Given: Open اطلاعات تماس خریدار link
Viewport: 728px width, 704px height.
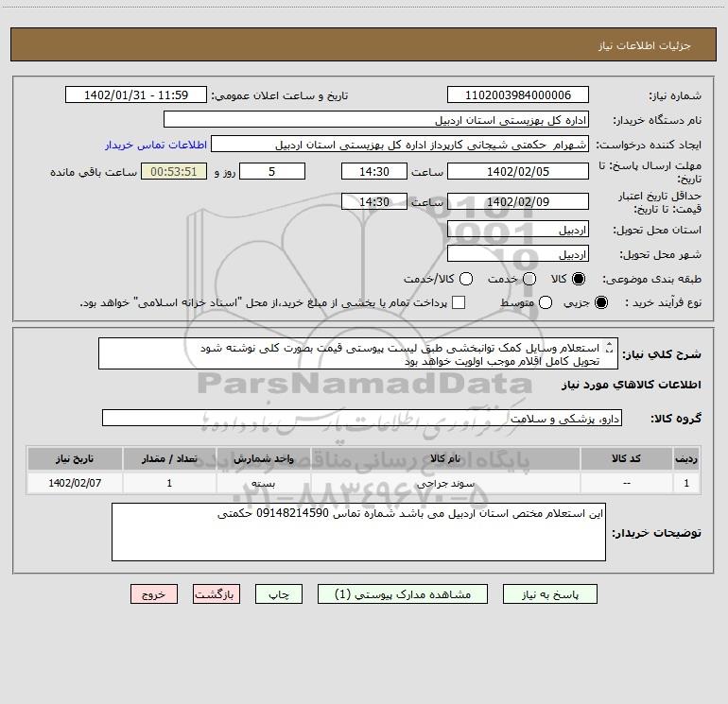Looking at the screenshot, I should tap(156, 145).
